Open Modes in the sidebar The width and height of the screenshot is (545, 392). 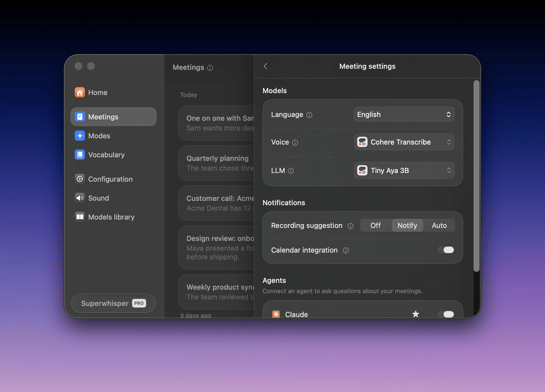[x=113, y=136]
